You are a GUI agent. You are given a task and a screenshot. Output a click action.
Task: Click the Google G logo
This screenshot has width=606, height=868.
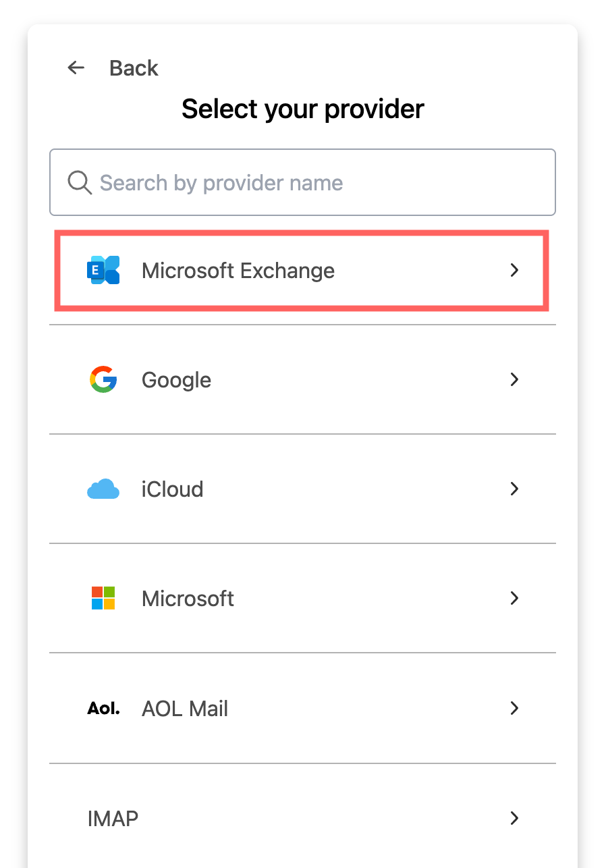(x=103, y=379)
